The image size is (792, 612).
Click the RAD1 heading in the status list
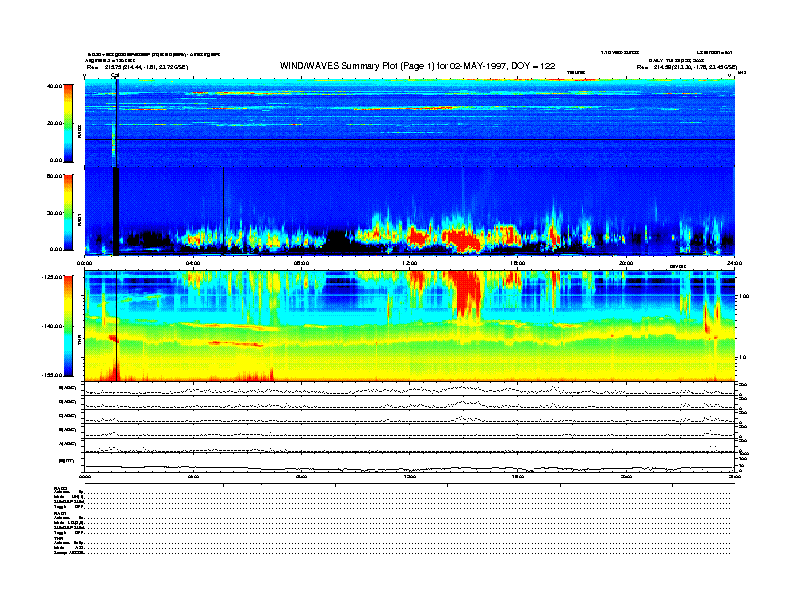coord(60,513)
